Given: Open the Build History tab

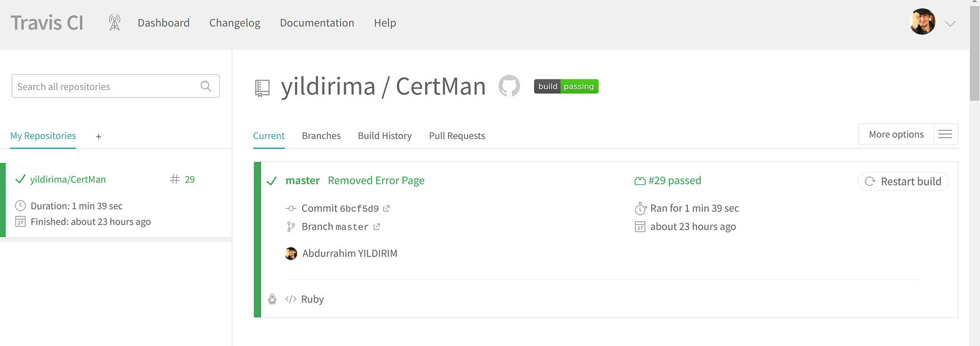Looking at the screenshot, I should [x=385, y=136].
